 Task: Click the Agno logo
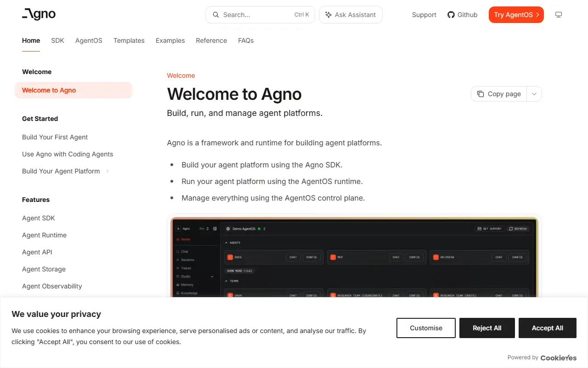(x=39, y=14)
